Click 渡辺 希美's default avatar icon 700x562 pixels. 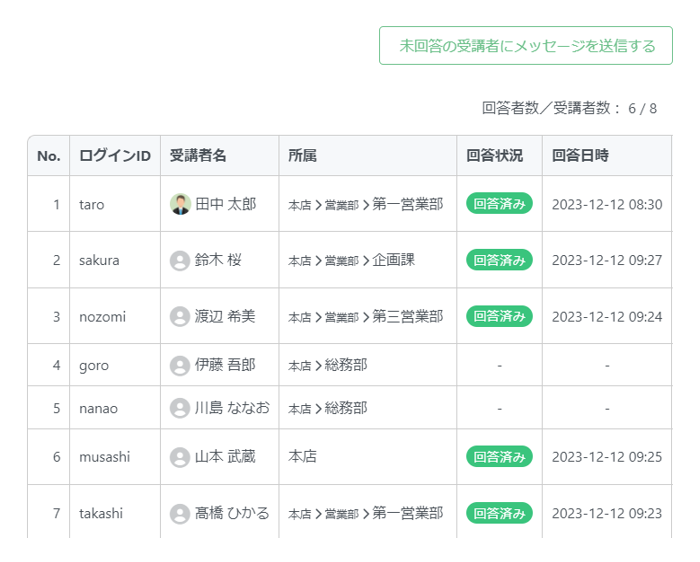(x=180, y=316)
